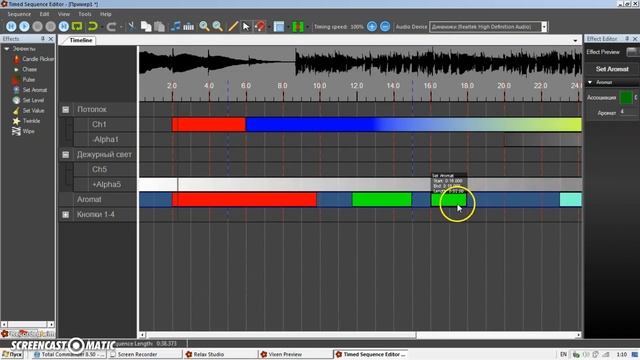Toggle the loop playback icon

point(77,27)
